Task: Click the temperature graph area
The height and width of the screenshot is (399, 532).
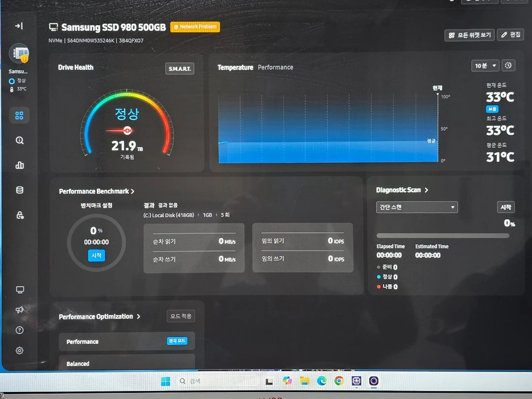Action: 328,129
